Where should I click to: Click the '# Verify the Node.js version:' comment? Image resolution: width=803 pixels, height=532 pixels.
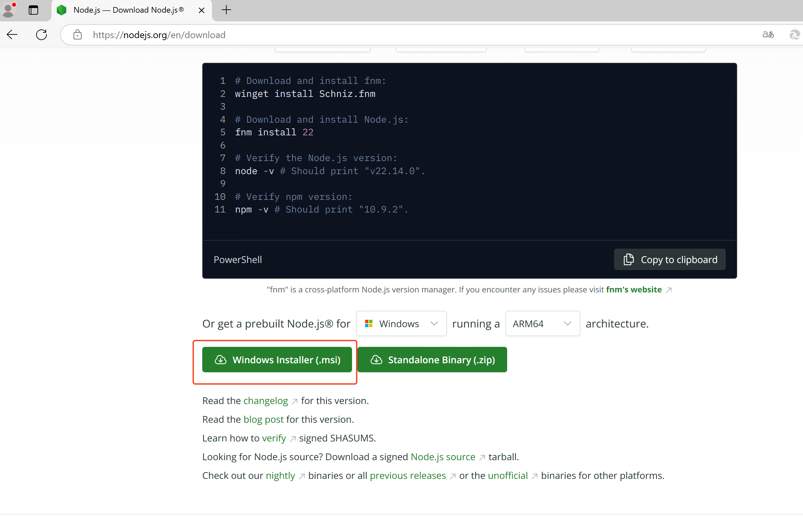tap(316, 158)
